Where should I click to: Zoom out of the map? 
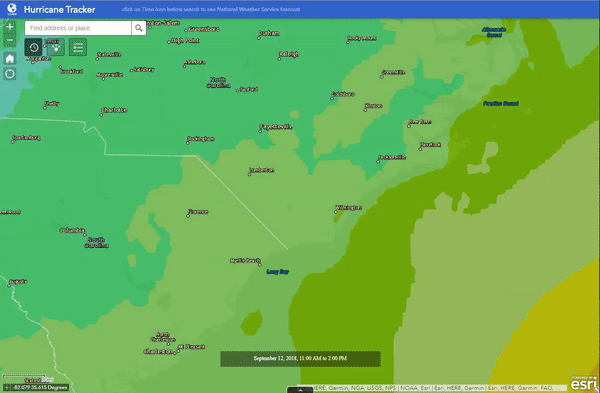pos(10,40)
